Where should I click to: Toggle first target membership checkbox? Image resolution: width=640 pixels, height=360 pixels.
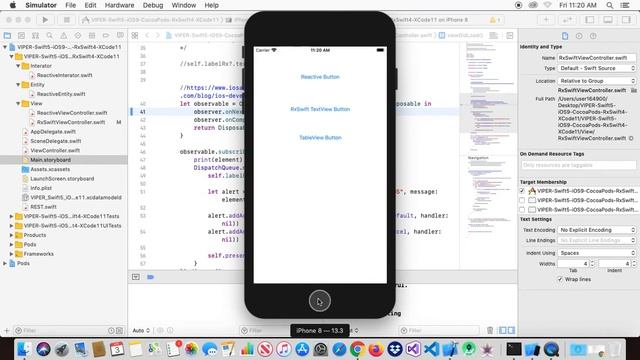522,191
